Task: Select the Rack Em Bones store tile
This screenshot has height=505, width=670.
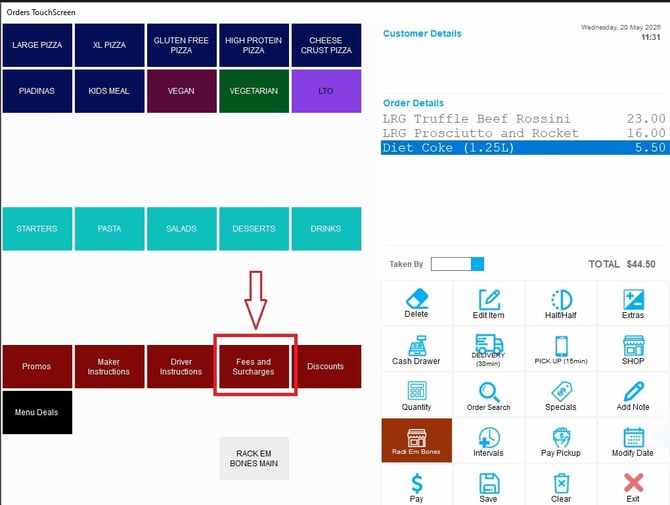Action: pyautogui.click(x=417, y=440)
